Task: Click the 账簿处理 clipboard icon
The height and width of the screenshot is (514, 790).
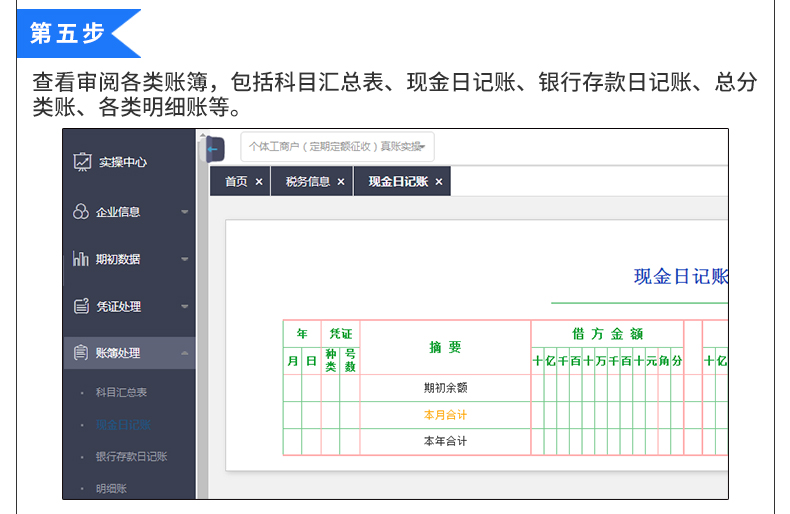Action: tap(81, 353)
